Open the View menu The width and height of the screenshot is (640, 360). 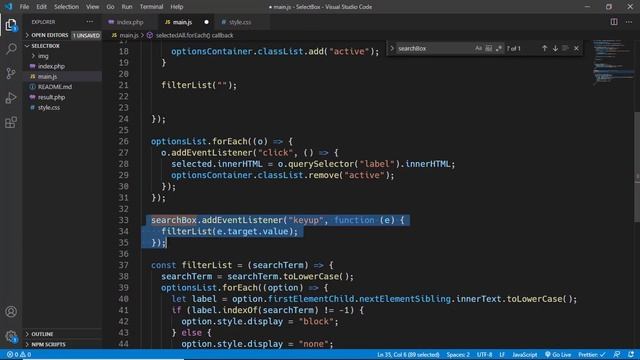coord(92,7)
